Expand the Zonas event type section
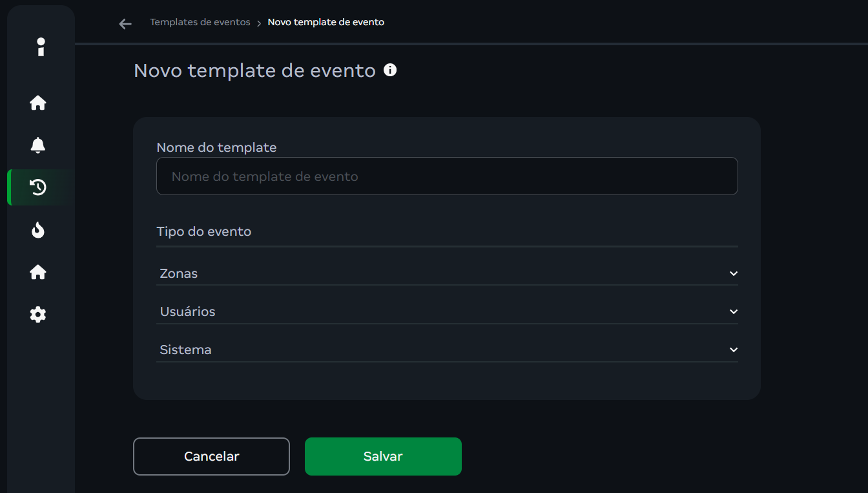 coord(447,273)
